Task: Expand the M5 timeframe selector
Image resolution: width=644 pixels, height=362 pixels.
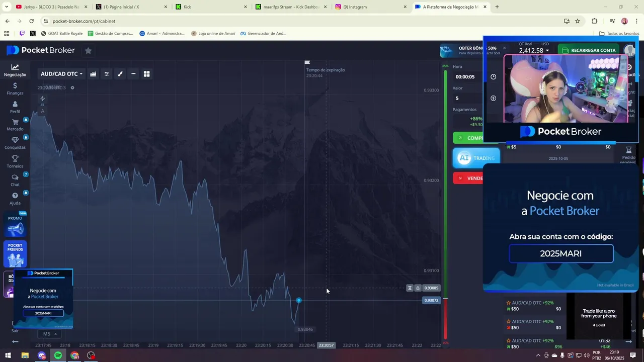Action: click(49, 334)
